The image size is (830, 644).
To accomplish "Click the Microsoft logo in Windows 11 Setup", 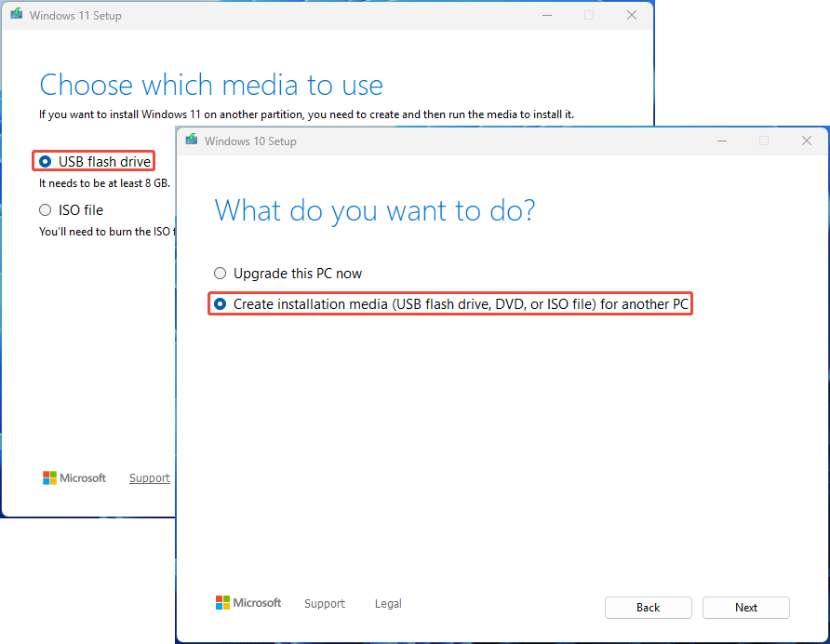I will (74, 477).
